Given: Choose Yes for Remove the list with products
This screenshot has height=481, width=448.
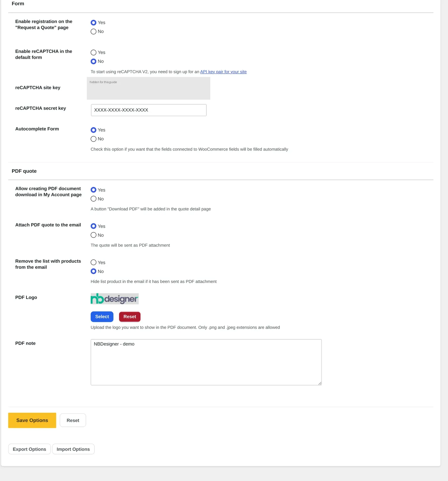Looking at the screenshot, I should [x=94, y=262].
